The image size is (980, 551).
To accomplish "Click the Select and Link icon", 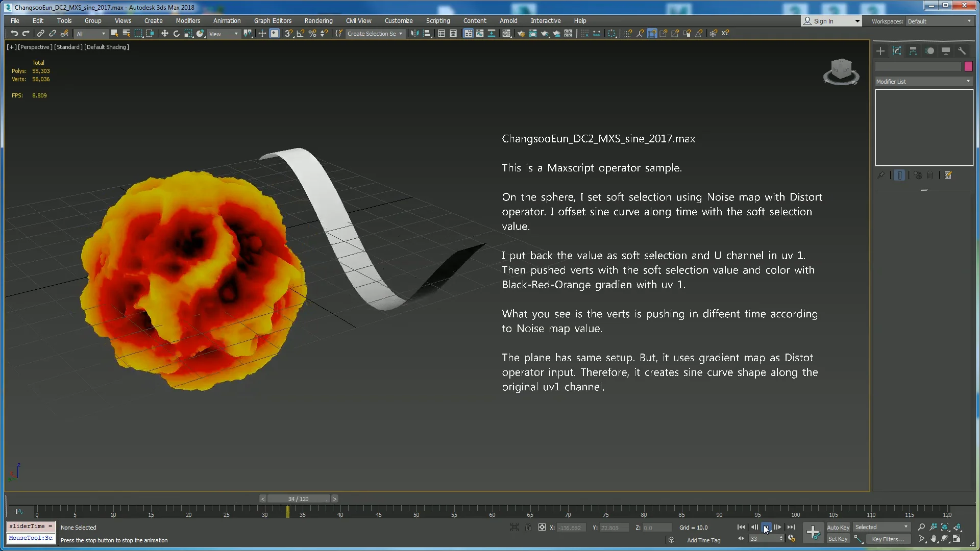I will tap(40, 34).
